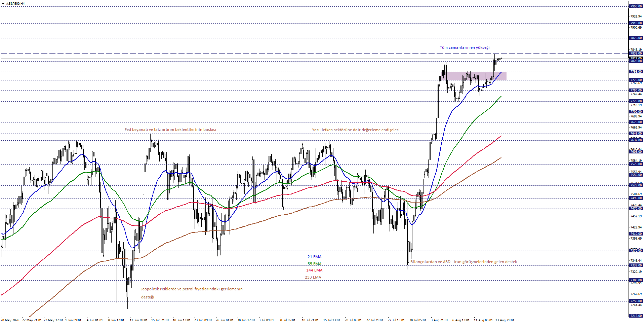Select the 'Tüm zamanların en yükseği' annotation

click(465, 47)
